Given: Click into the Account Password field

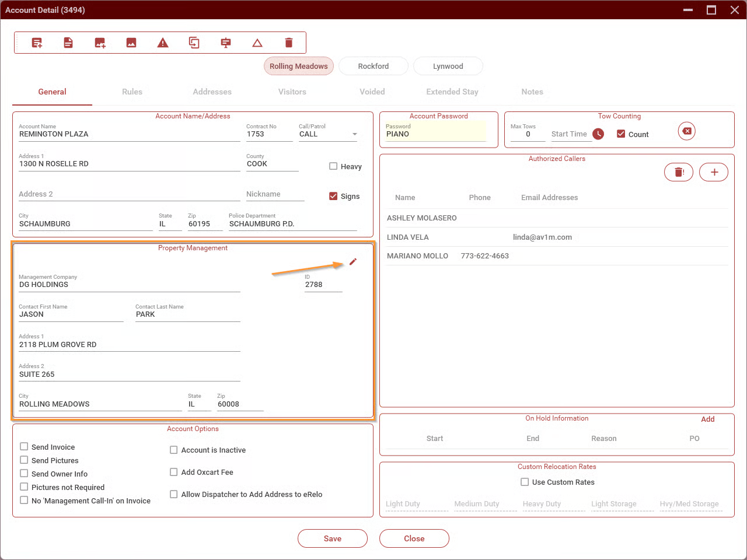Looking at the screenshot, I should click(435, 134).
